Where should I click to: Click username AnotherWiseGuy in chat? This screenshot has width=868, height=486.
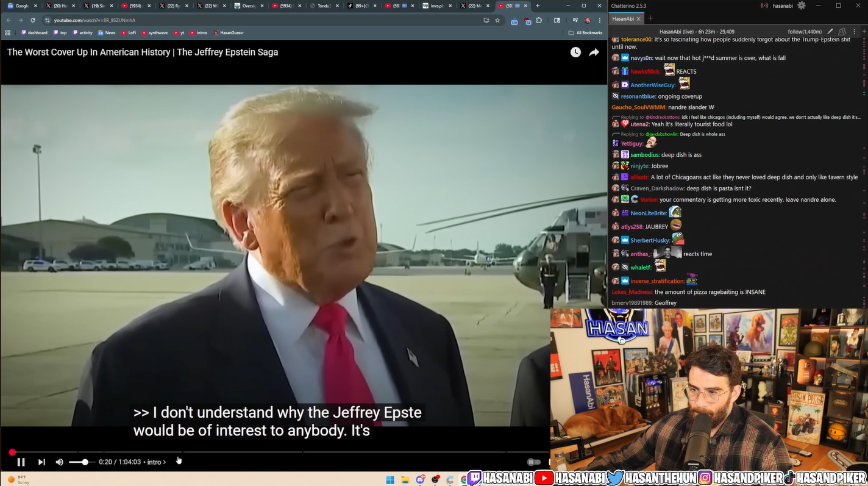(653, 85)
